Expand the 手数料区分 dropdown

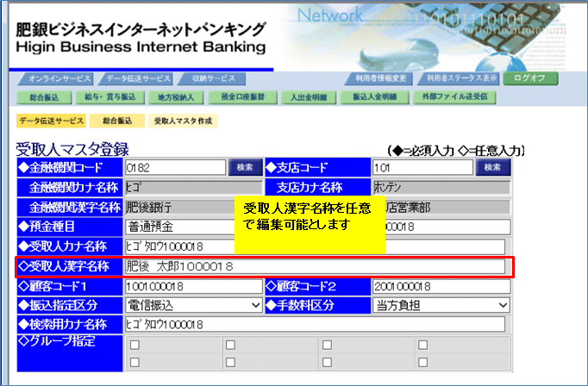pos(441,305)
